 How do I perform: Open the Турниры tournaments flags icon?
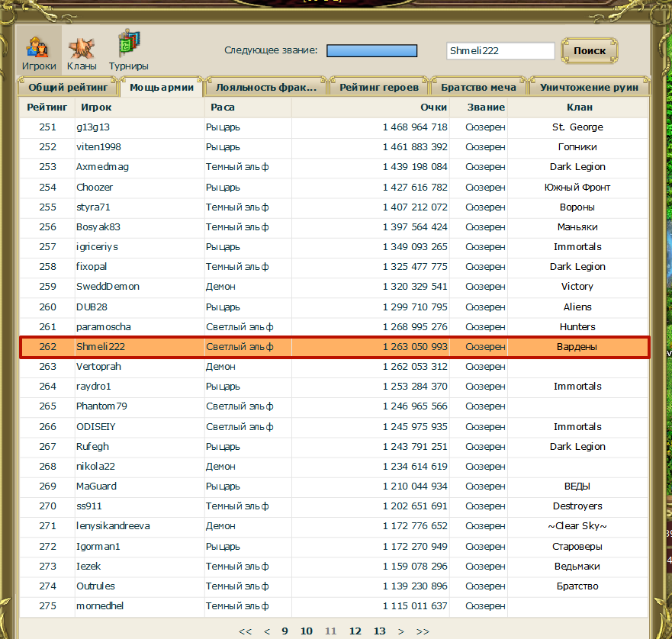tap(129, 43)
